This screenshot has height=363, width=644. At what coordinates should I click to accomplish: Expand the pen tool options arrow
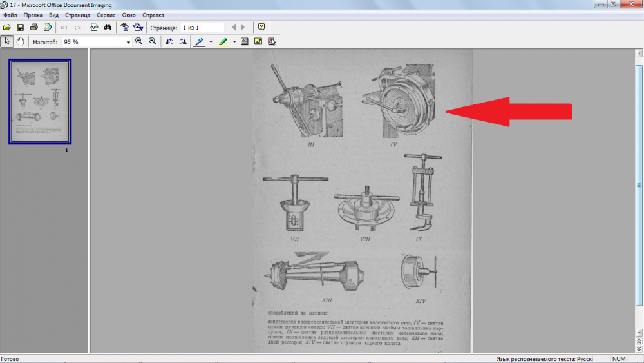click(211, 42)
